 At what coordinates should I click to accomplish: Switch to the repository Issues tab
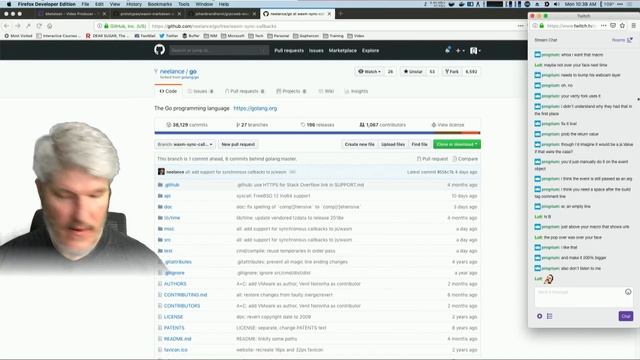click(200, 91)
